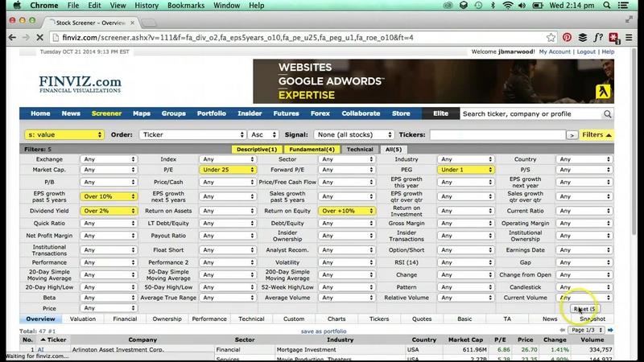Open the Signal dropdown
The image size is (644, 362).
(x=354, y=134)
